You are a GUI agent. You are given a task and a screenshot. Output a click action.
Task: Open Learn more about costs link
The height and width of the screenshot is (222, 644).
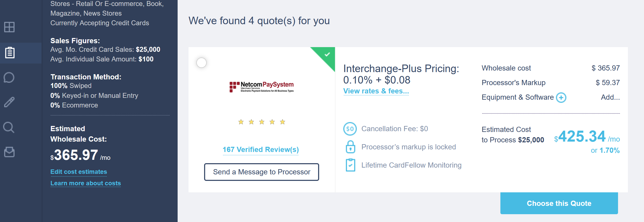86,183
